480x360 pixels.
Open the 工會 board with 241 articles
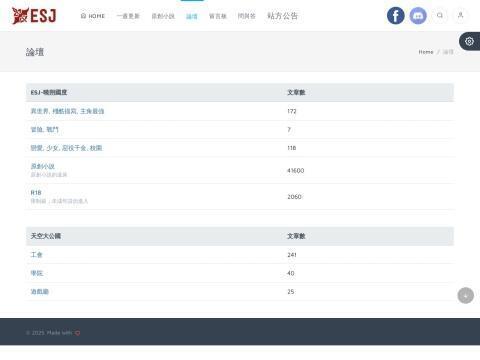click(x=36, y=255)
